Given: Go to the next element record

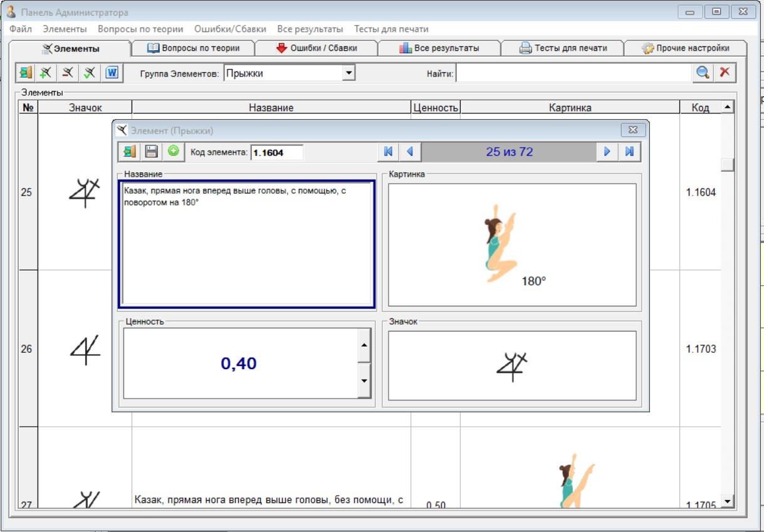Looking at the screenshot, I should (x=607, y=152).
